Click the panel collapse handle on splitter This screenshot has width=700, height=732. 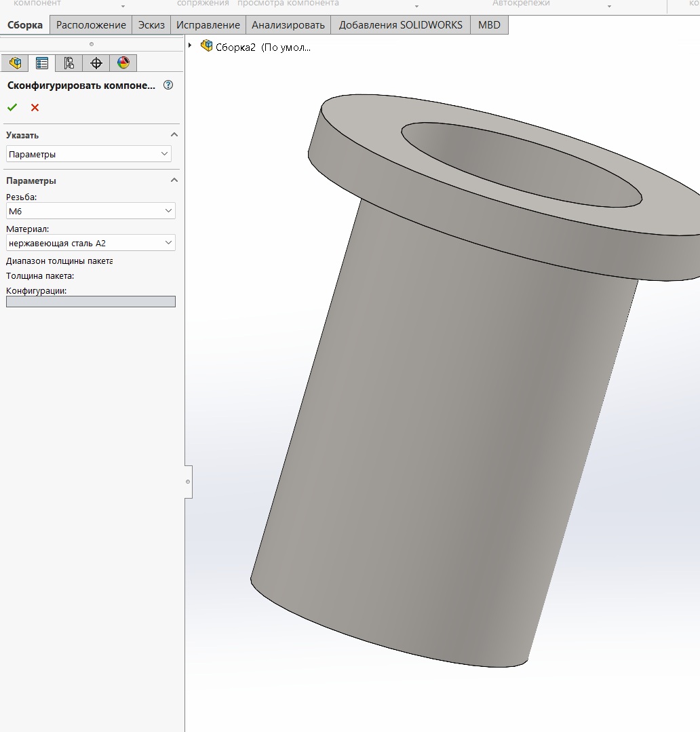(x=188, y=482)
